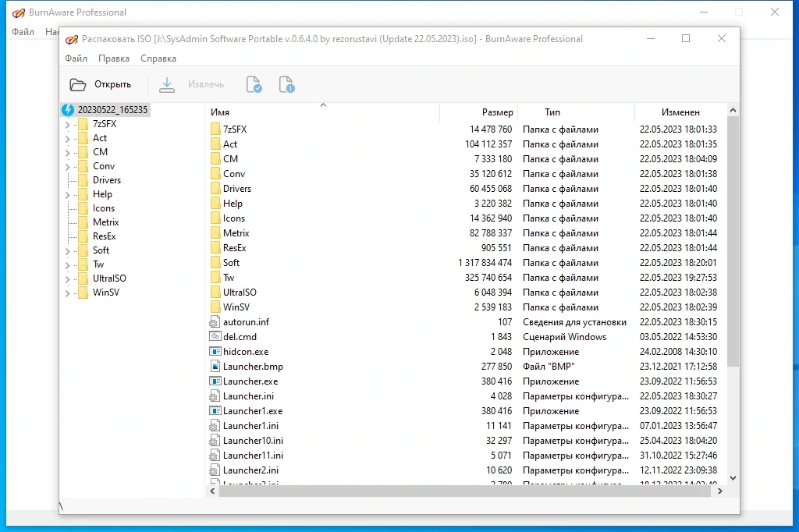Expand the UltraISO tree folder
799x532 pixels.
coord(67,278)
